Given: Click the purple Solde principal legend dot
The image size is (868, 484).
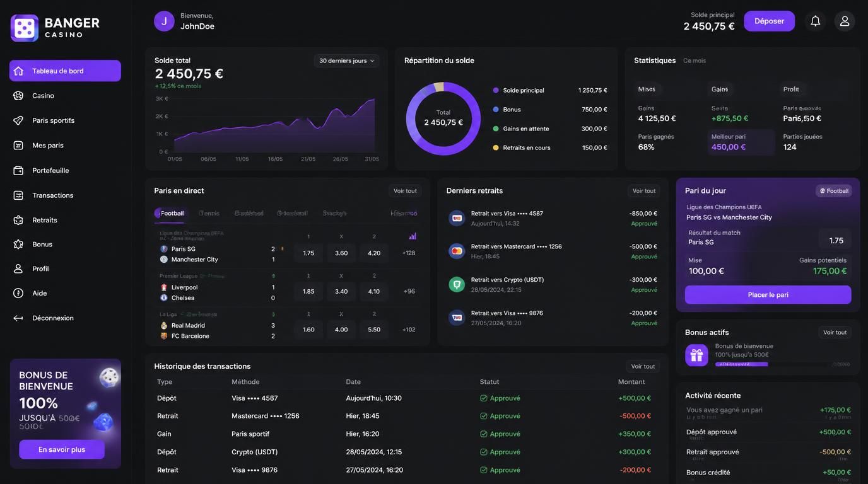Looking at the screenshot, I should pyautogui.click(x=496, y=90).
